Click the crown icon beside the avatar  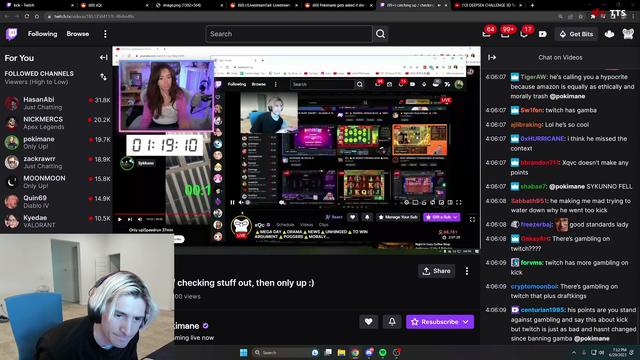coord(609,34)
